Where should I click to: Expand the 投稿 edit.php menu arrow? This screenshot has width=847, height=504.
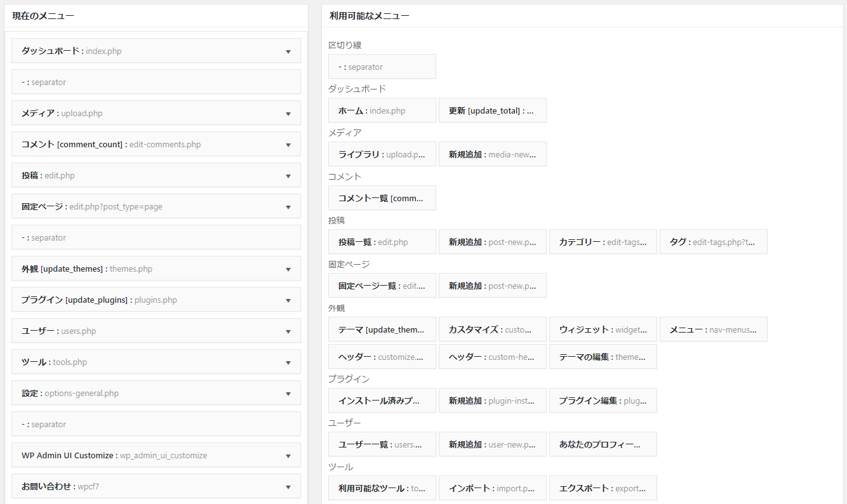[288, 176]
